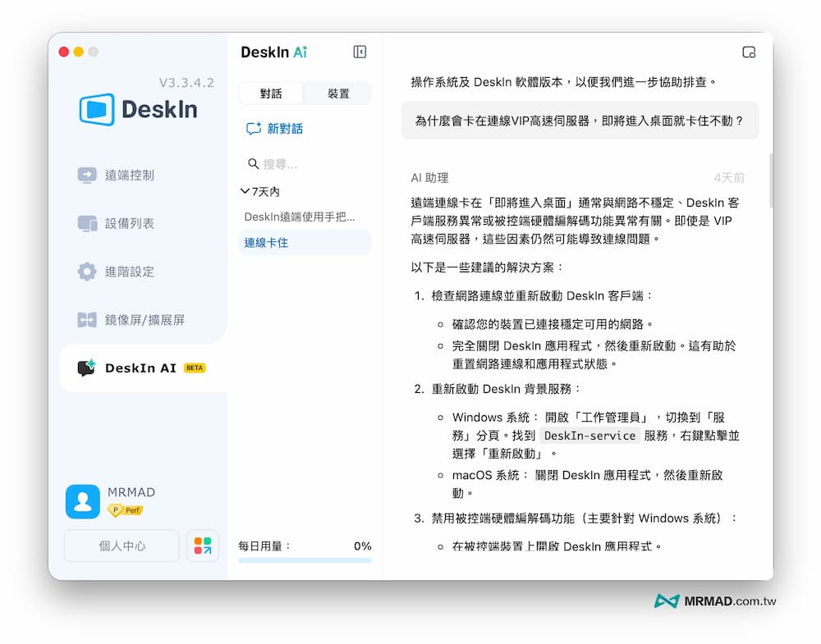821x644 pixels.
Task: Switch to the 裝置 tab
Action: 338,93
